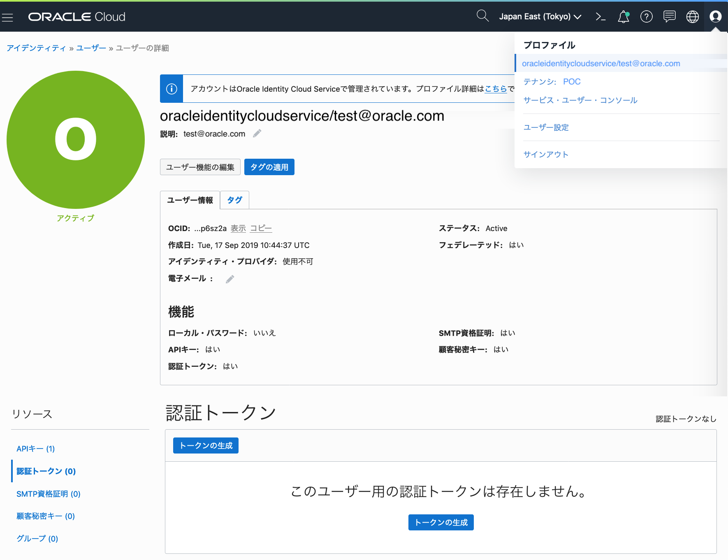Open the POC tenancy link
The image size is (728, 560).
572,82
